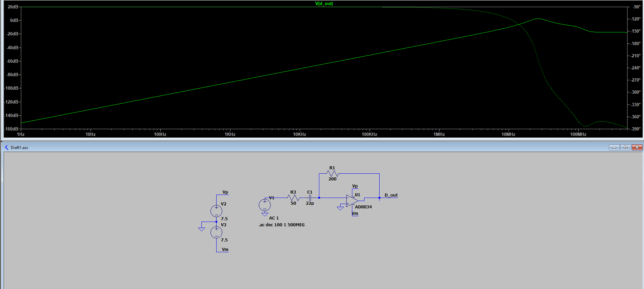Select the V1 AC source symbol

point(264,205)
